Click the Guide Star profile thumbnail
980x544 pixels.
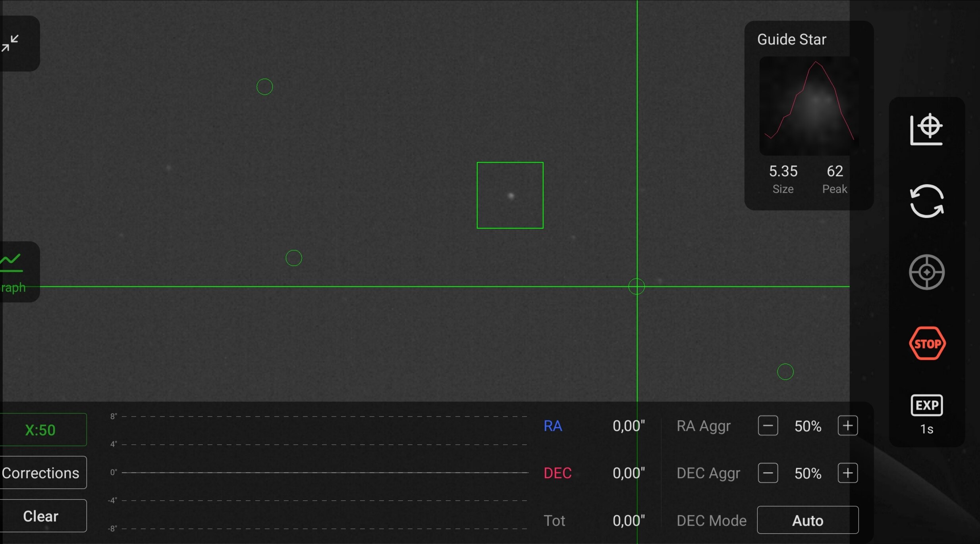coord(808,106)
